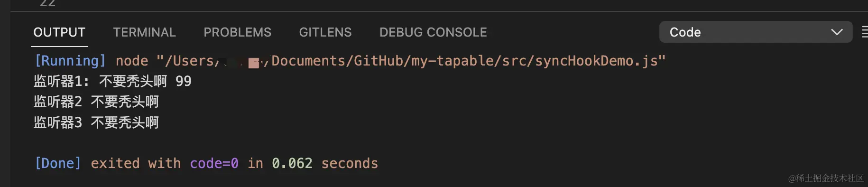Click the 监听器1 output line
The height and width of the screenshot is (187, 868).
(x=112, y=81)
